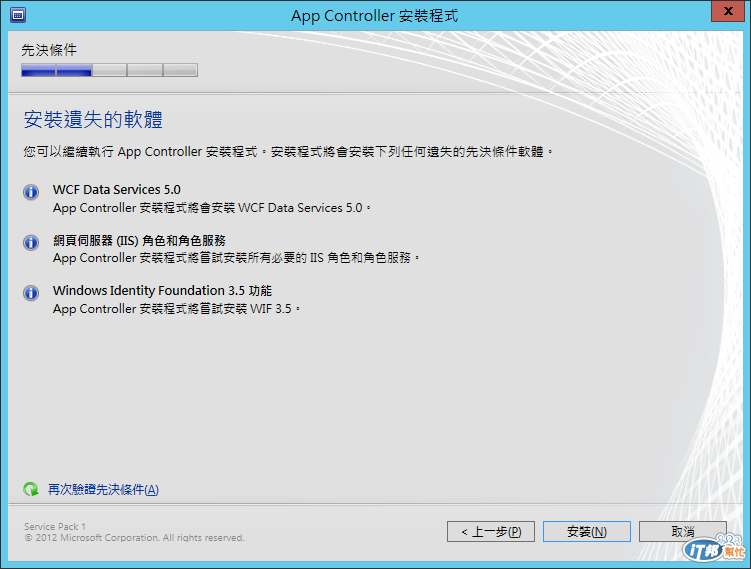Click the 先決條件 progress bar

(109, 70)
